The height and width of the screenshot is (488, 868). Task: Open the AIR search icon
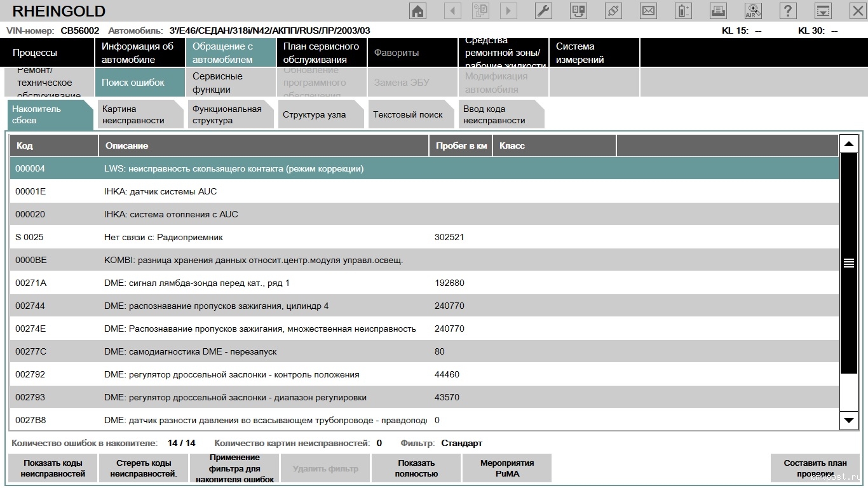point(753,11)
